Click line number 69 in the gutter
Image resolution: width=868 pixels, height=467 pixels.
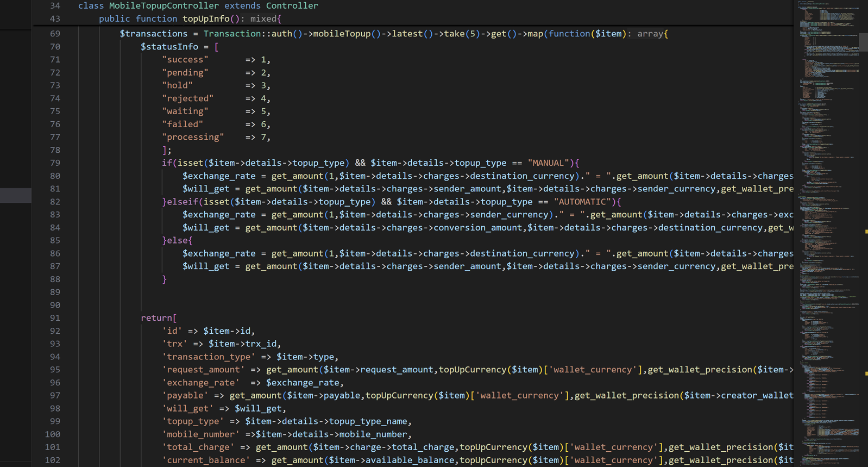coord(55,34)
